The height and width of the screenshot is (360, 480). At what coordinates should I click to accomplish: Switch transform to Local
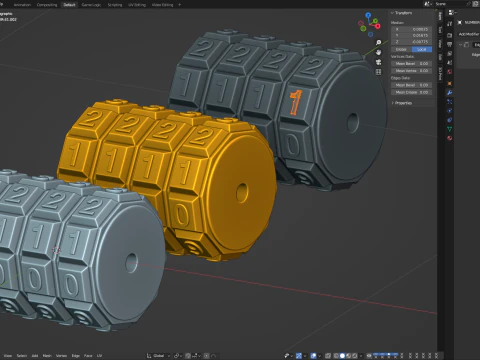[x=422, y=49]
